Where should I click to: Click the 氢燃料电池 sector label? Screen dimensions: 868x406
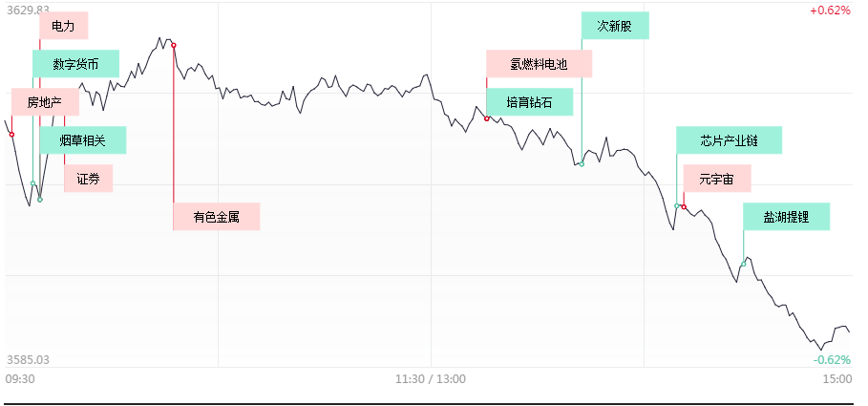point(539,64)
